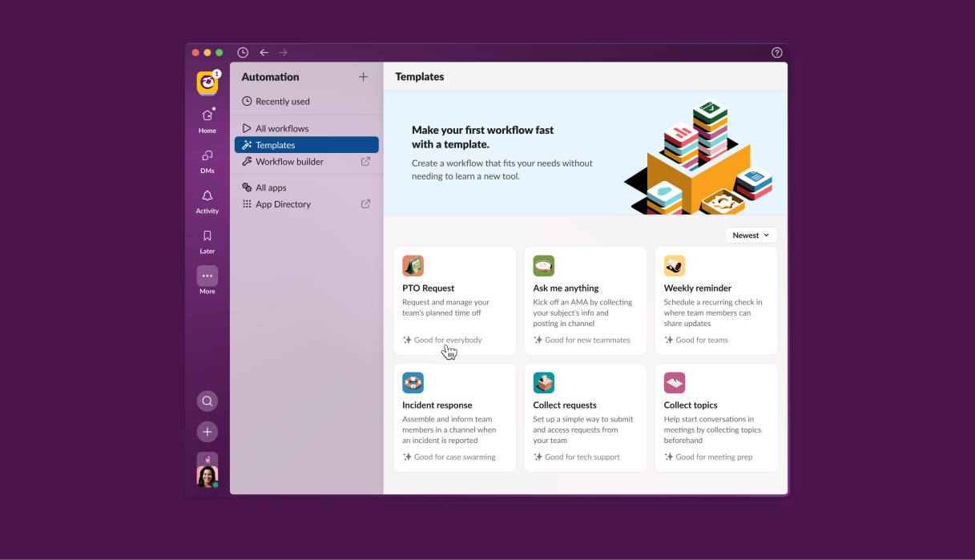The height and width of the screenshot is (560, 975).
Task: Click banner headline 'Make your first workflow fast'
Action: pos(482,130)
